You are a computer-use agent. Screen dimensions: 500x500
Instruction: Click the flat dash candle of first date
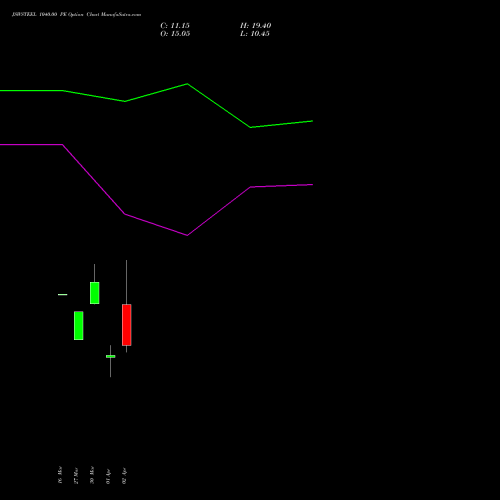pos(63,295)
